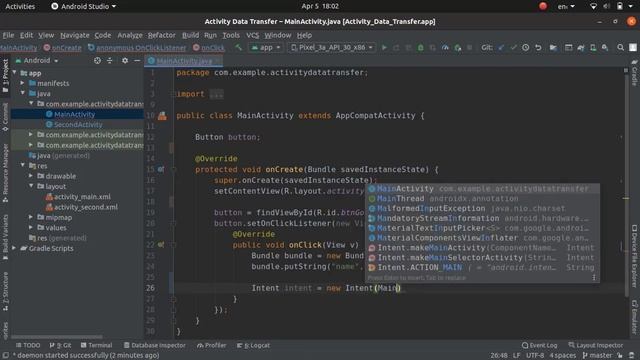The height and width of the screenshot is (360, 640).
Task: Click the Debug app bug icon
Action: point(420,47)
